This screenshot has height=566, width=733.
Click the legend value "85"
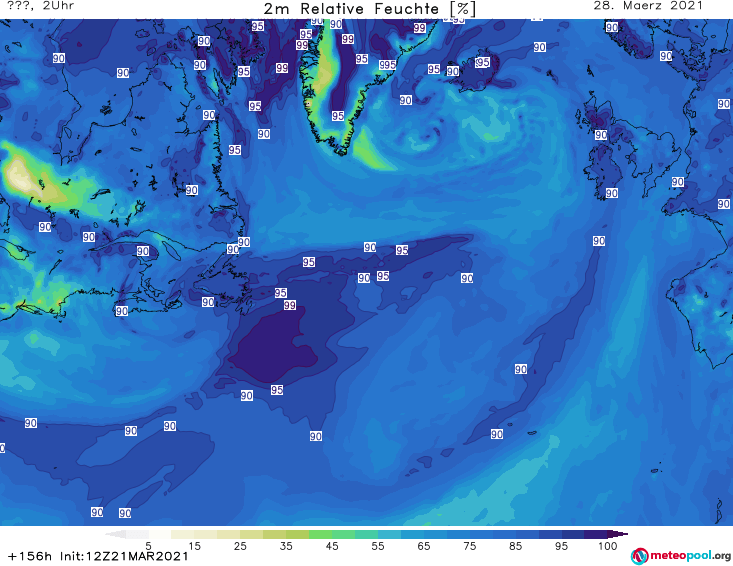[x=515, y=546]
